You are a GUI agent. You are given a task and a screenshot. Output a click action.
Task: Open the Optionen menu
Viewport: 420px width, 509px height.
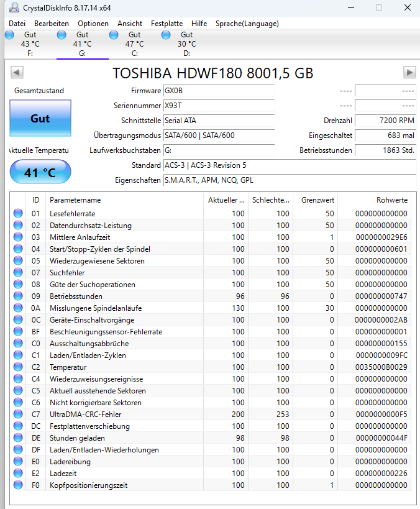point(93,24)
